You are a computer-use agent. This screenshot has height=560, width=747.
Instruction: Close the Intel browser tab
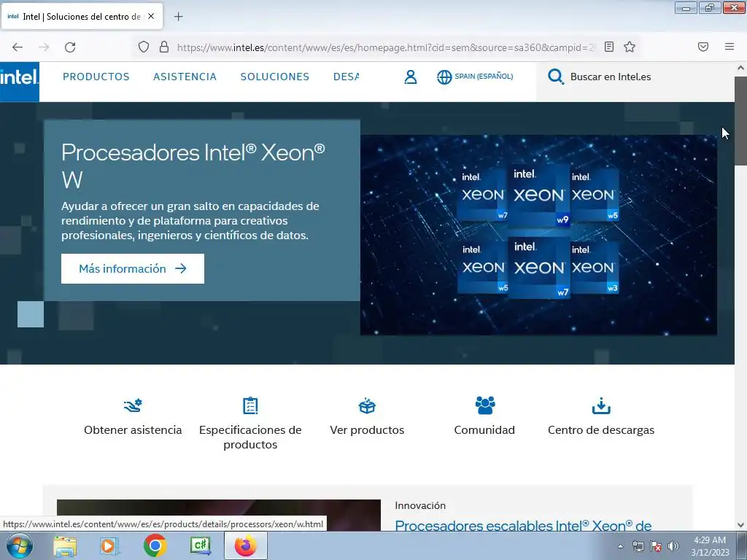click(151, 16)
